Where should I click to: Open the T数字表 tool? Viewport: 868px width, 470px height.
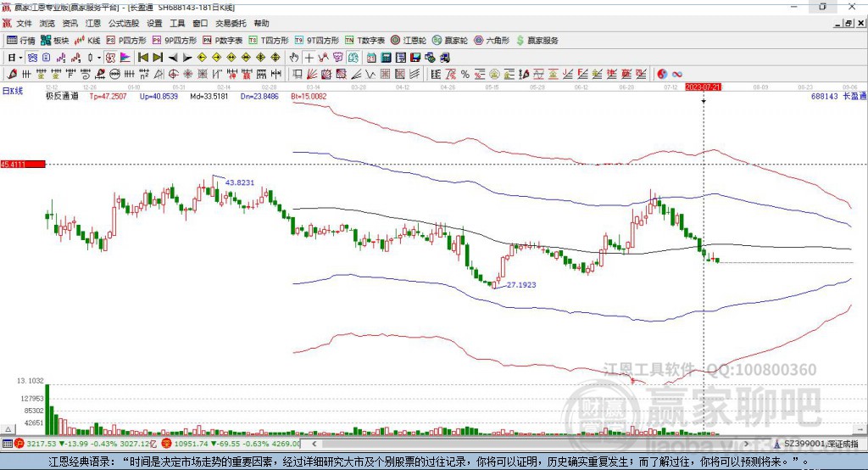point(364,41)
